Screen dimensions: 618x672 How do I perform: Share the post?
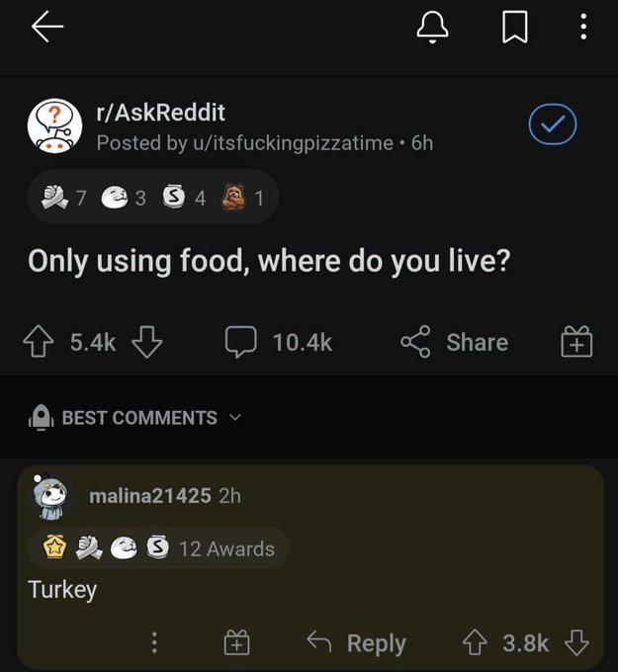(454, 342)
